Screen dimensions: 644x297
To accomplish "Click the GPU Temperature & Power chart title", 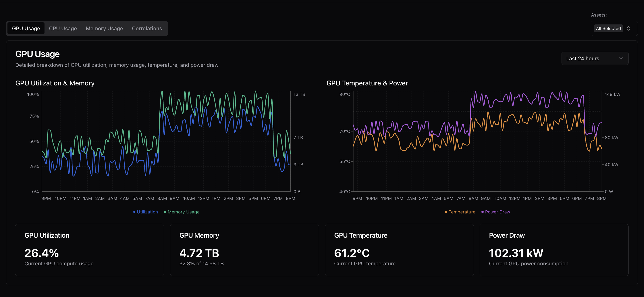I will (367, 83).
